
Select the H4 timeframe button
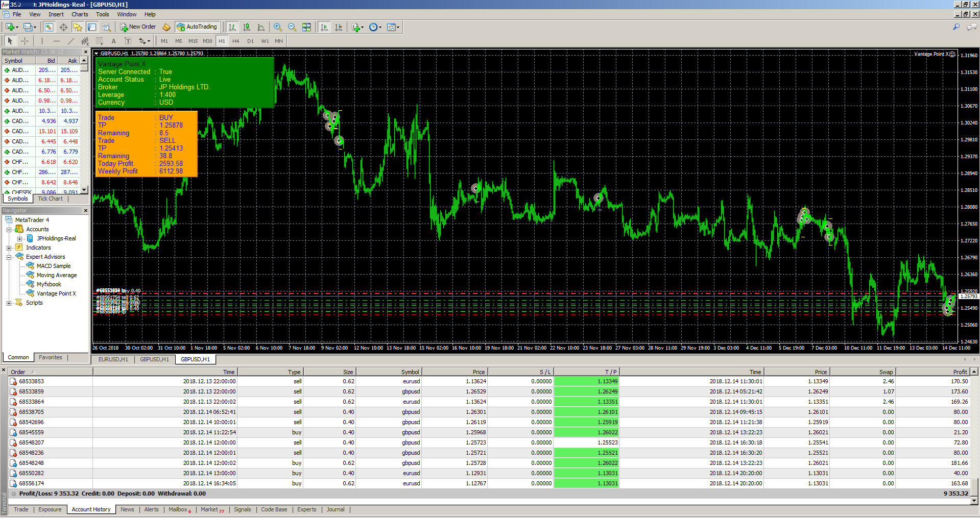pos(235,41)
